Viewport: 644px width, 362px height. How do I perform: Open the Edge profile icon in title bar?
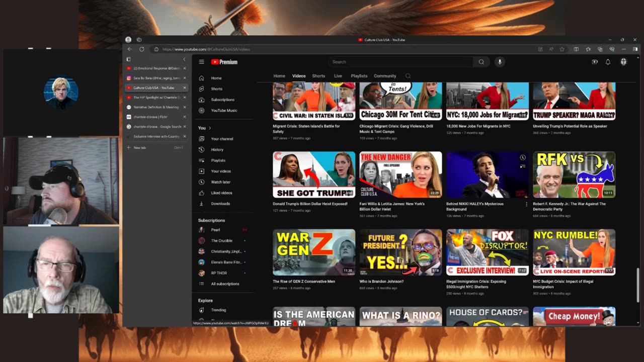coord(128,40)
